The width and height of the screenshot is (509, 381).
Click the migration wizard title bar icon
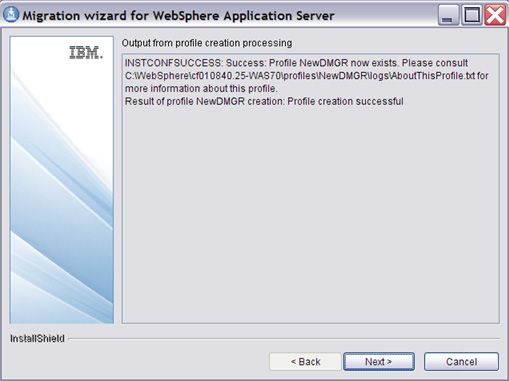point(11,15)
